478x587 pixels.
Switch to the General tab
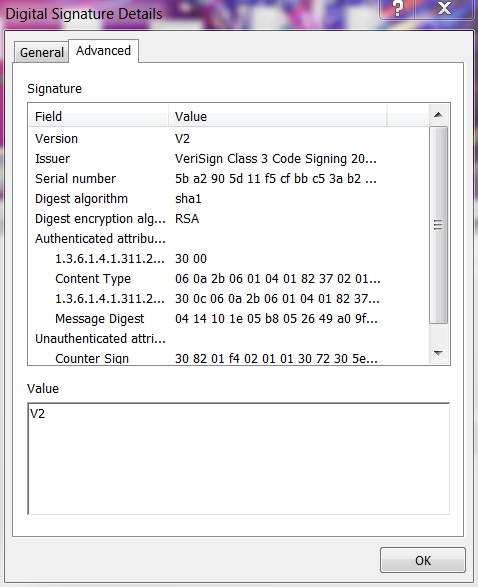click(x=42, y=52)
